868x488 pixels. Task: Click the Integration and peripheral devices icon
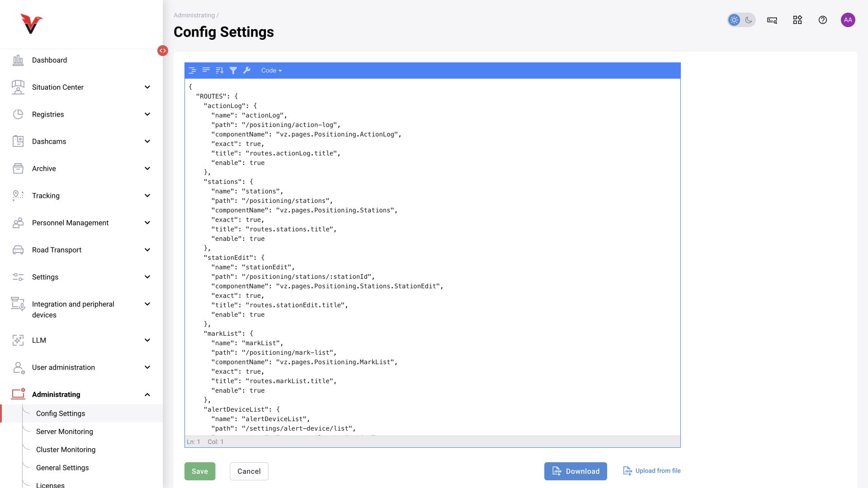pyautogui.click(x=18, y=304)
